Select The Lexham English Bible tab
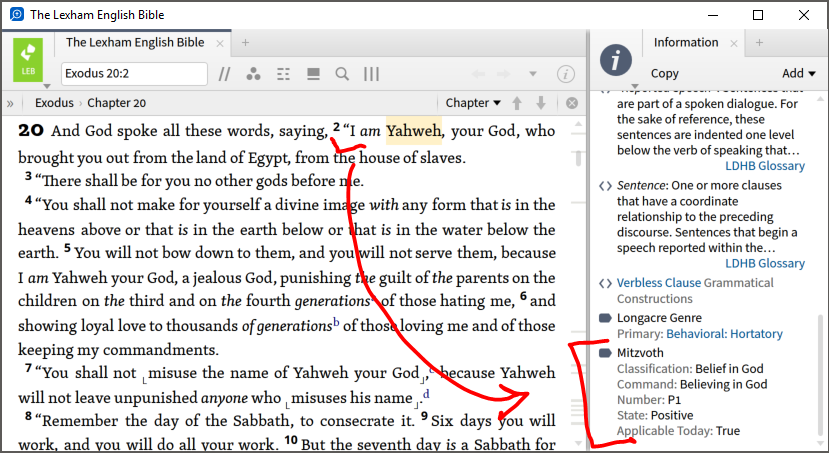Viewport: 829px width, 453px height. [x=135, y=43]
